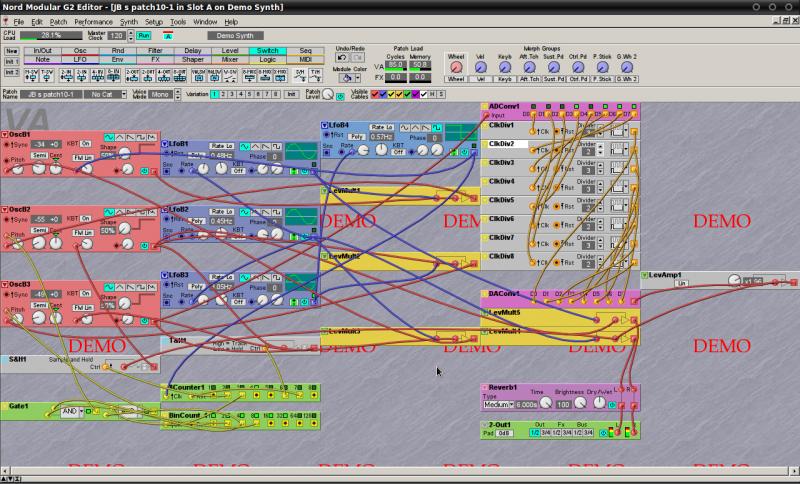Select square waveform on LfoB4
The width and height of the screenshot is (800, 484).
click(x=437, y=128)
